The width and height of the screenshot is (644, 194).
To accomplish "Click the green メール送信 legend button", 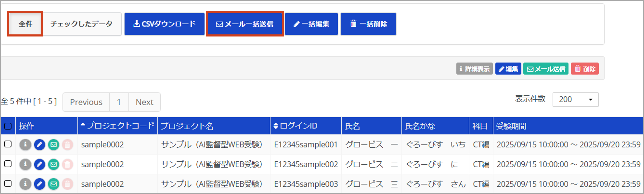I will click(546, 69).
